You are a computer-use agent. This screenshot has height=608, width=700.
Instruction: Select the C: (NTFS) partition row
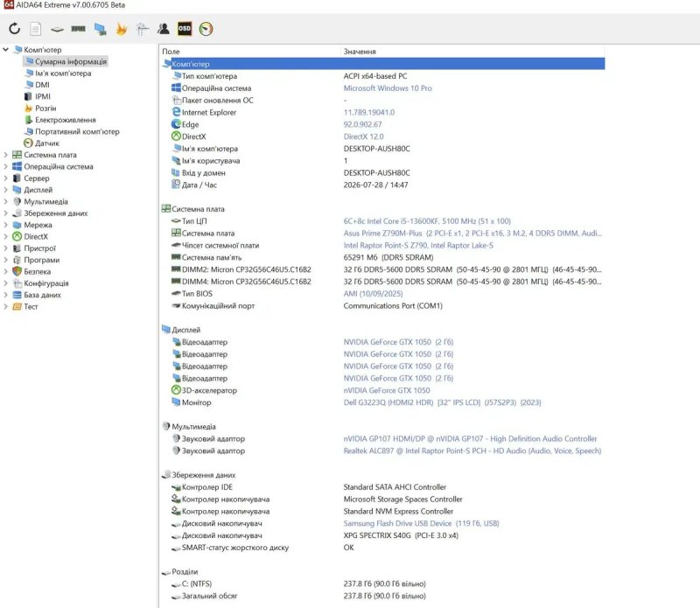[383, 584]
